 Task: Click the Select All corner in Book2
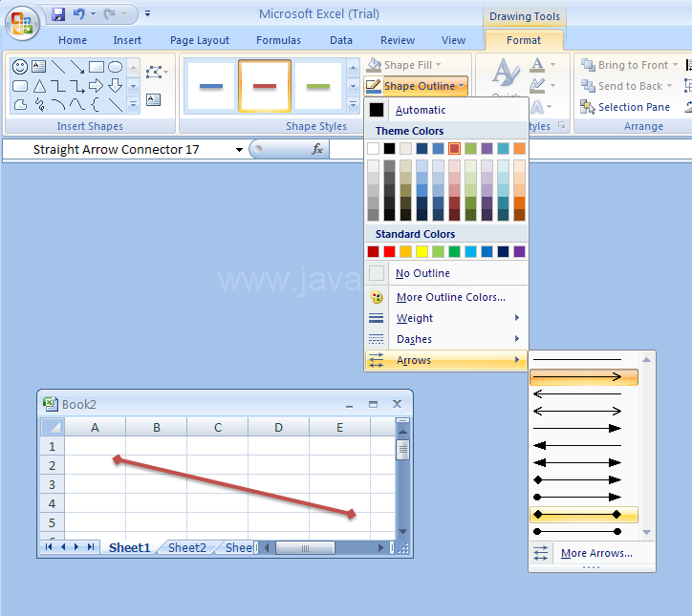tap(52, 427)
